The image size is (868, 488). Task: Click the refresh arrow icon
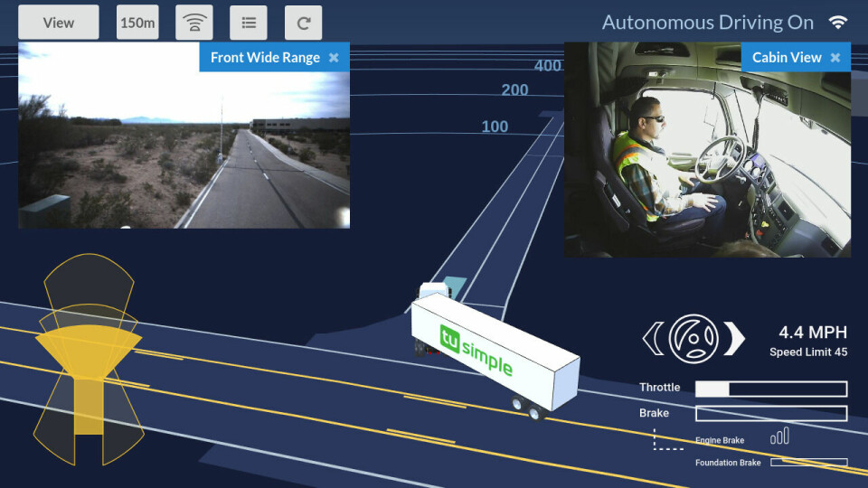(303, 23)
